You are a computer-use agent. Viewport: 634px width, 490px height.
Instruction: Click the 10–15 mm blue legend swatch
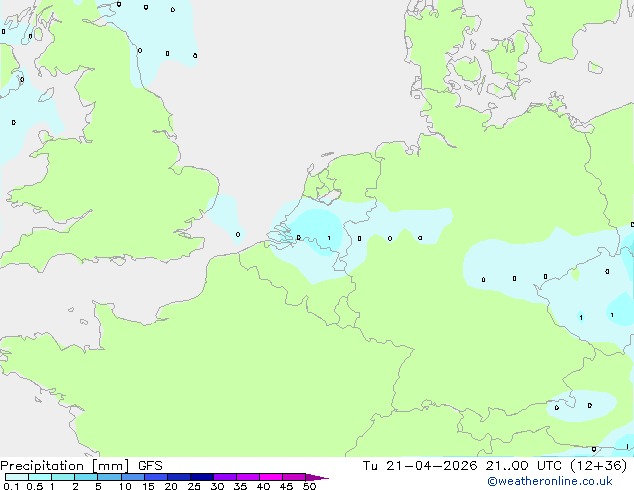[133, 477]
